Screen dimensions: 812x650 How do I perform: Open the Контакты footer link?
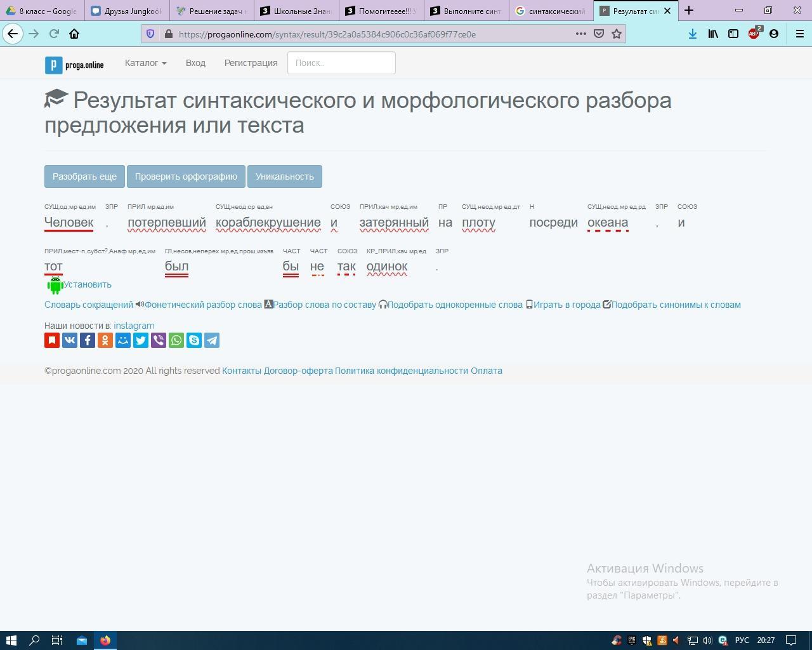(x=242, y=371)
